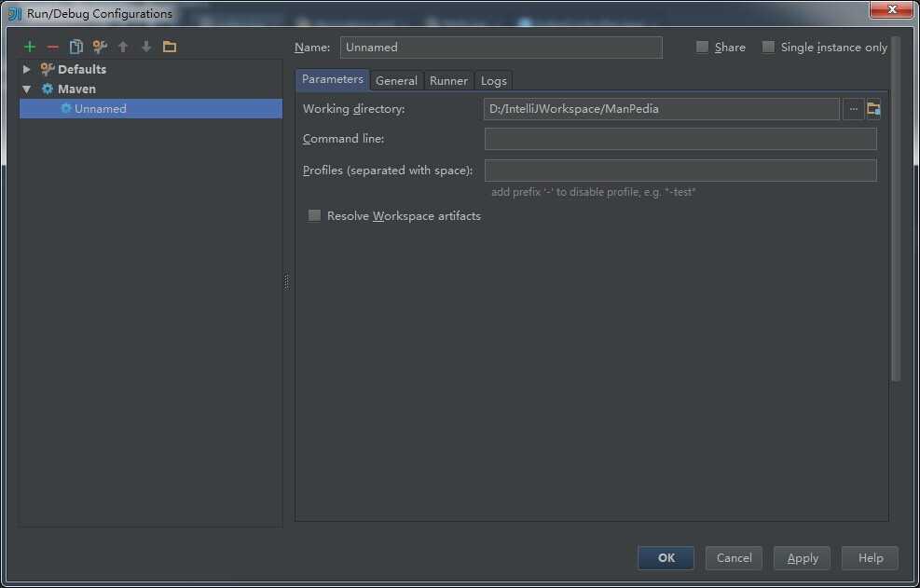Click the Defaults wrench icon in the tree
The height and width of the screenshot is (588, 920).
(x=48, y=69)
